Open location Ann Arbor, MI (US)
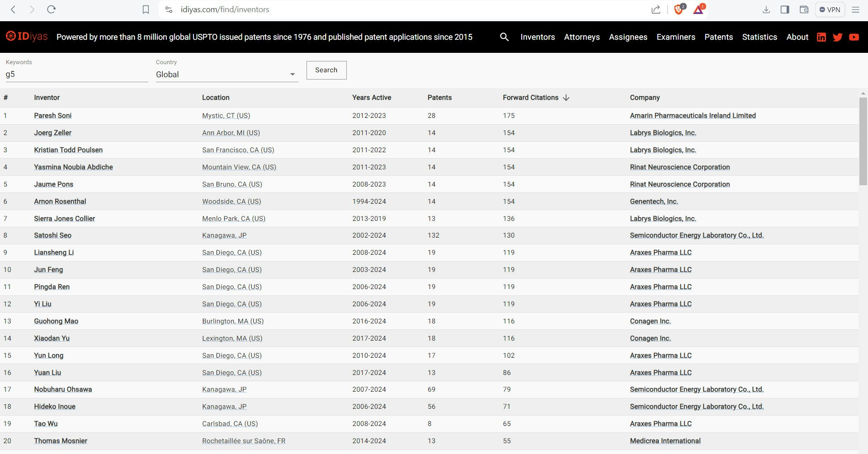This screenshot has width=868, height=454. coord(231,133)
